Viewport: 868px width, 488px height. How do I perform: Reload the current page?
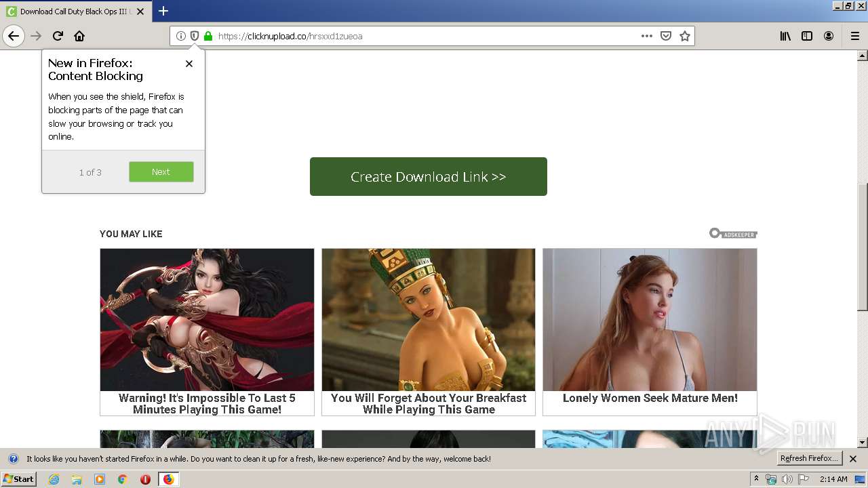tap(58, 36)
